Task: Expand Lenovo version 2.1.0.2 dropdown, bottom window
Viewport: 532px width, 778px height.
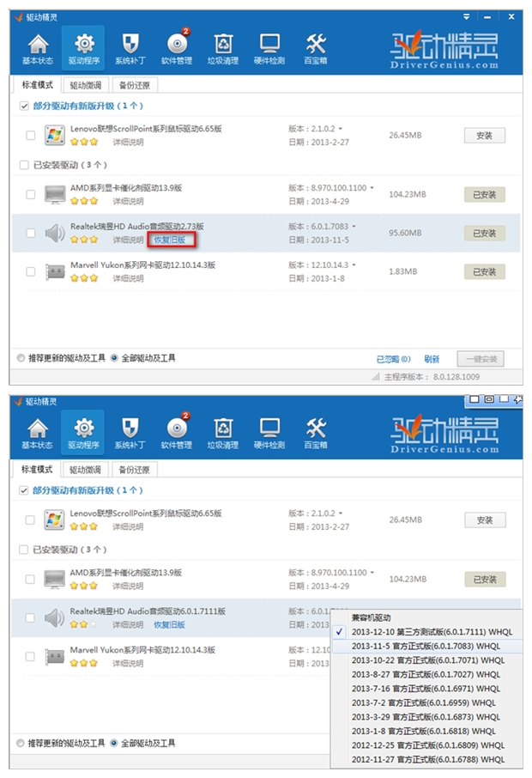Action: [x=341, y=513]
